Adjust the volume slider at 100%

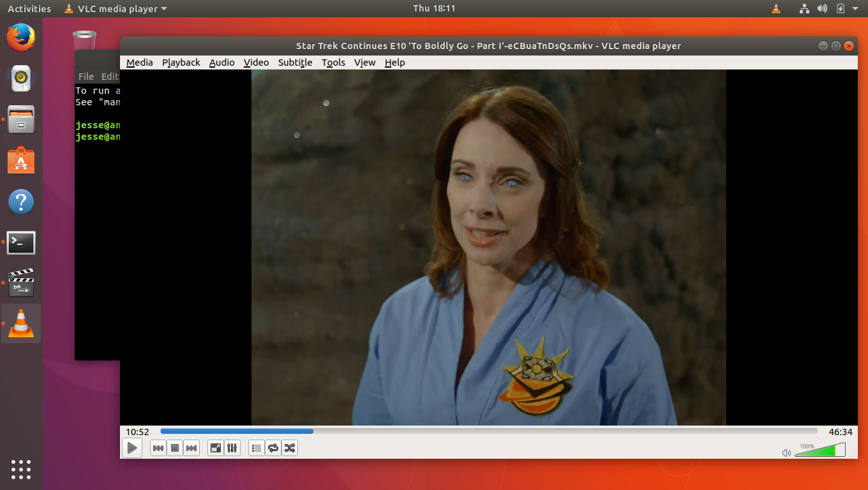[820, 450]
